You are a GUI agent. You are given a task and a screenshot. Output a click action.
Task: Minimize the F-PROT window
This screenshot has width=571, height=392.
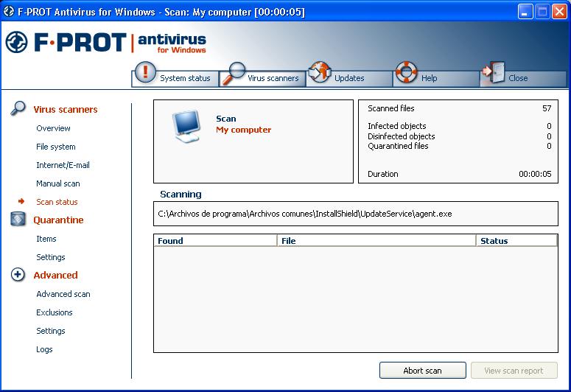[x=525, y=12]
